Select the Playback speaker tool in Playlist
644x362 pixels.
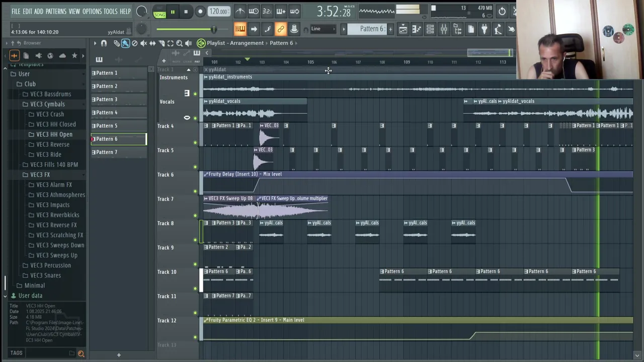click(x=188, y=43)
